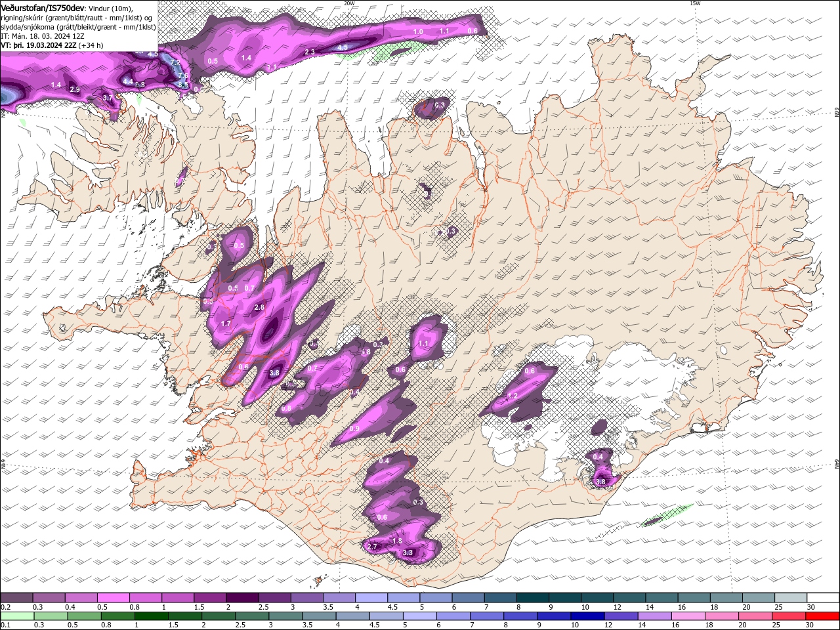Click the pale mint 0.1 rain legend swatch
This screenshot has height=630, width=840.
pos(16,616)
